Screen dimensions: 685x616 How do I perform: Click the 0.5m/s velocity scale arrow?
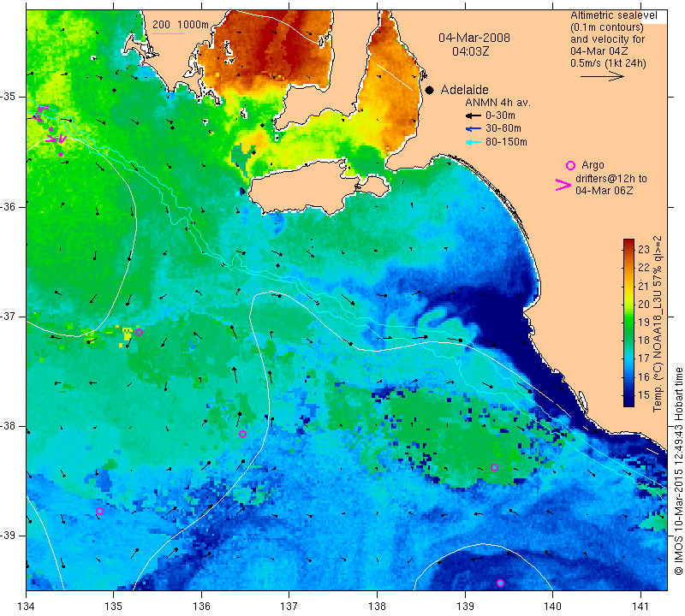[x=602, y=76]
